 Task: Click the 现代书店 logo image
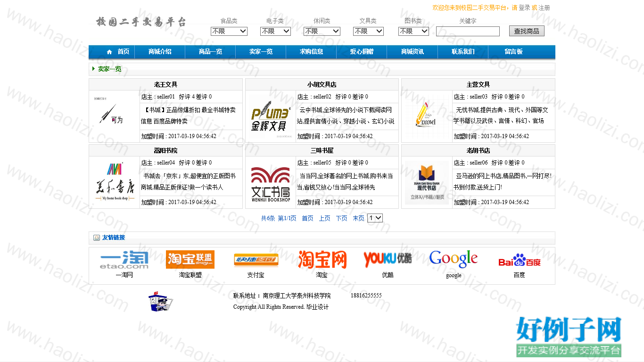(x=427, y=182)
